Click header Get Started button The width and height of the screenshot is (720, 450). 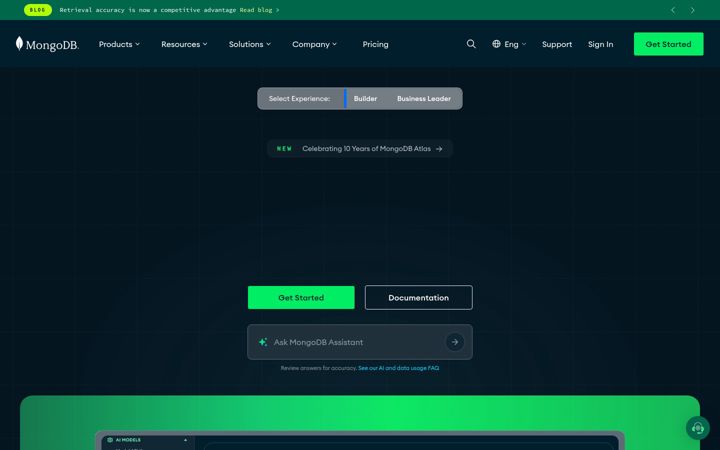(x=669, y=44)
